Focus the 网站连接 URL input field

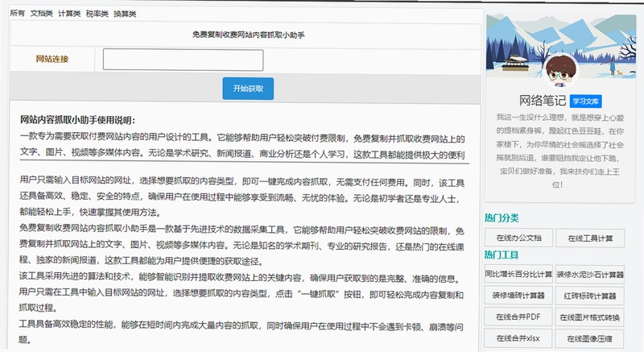(x=184, y=60)
